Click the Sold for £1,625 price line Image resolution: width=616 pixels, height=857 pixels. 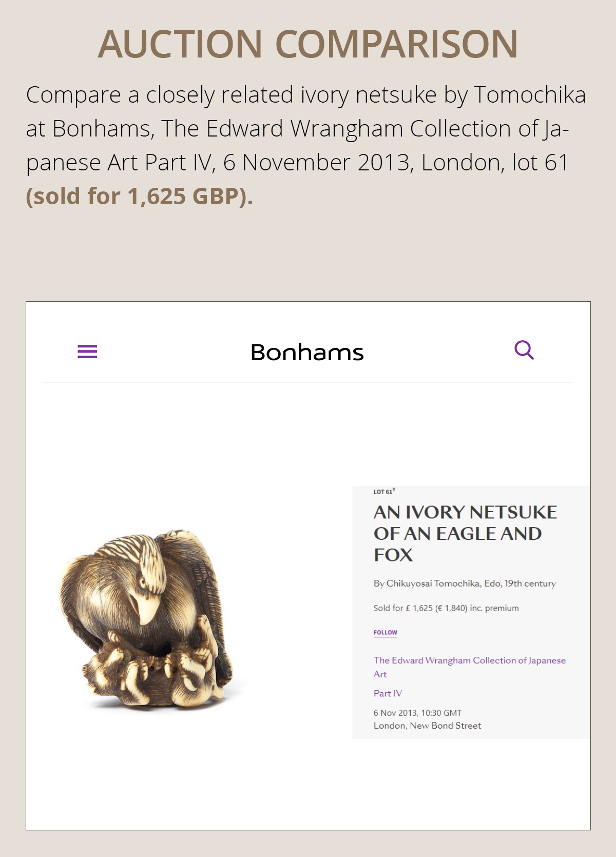[x=446, y=608]
